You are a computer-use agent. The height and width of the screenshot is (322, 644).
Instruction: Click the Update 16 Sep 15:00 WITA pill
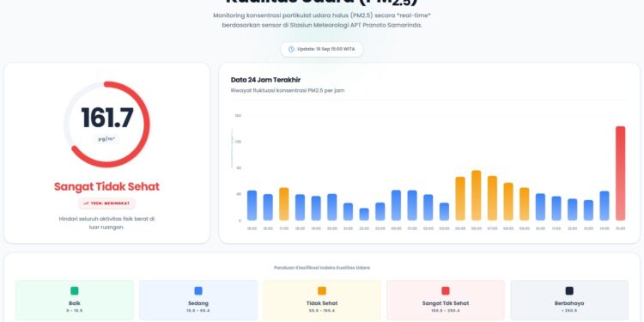(x=322, y=49)
